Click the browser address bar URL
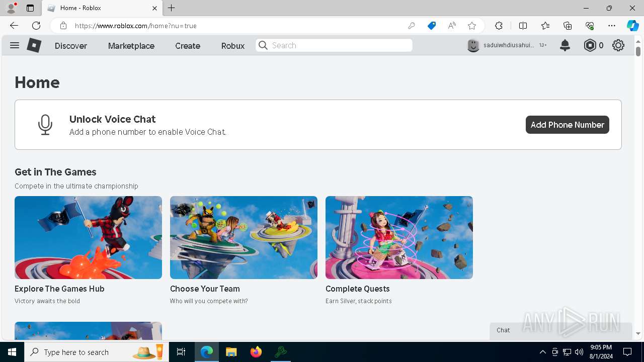The width and height of the screenshot is (644, 362). coord(136,26)
